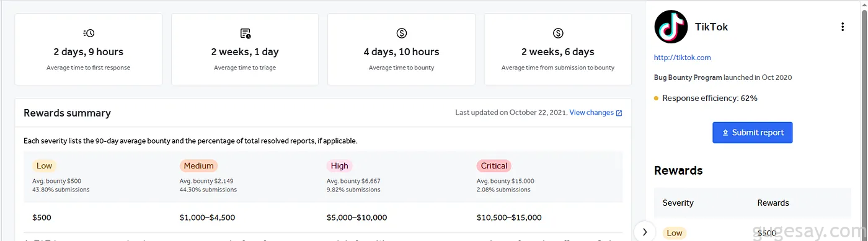Click the $10,500–$15,000 critical reward range
The height and width of the screenshot is (241, 868).
509,217
